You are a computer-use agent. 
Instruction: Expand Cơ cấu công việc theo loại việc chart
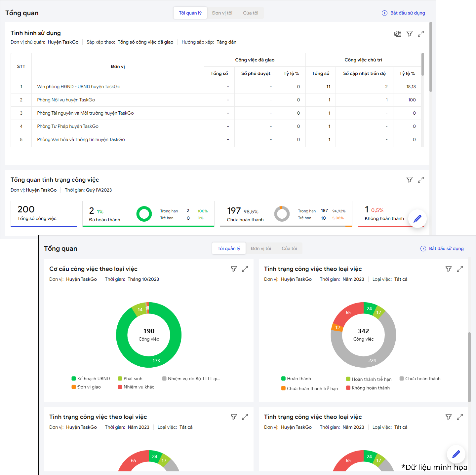click(x=245, y=269)
